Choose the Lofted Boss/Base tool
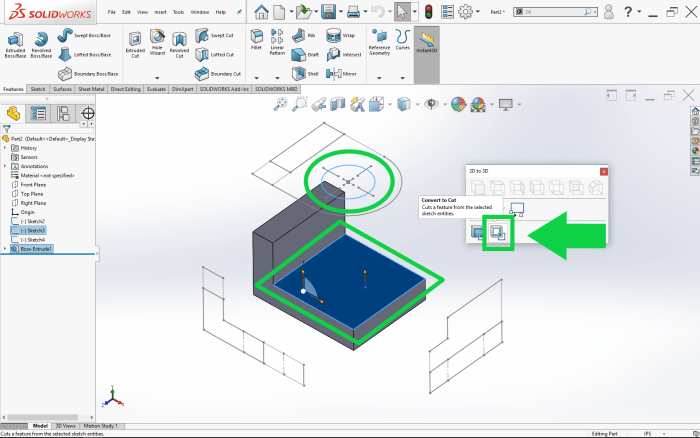The image size is (700, 438). (x=84, y=54)
